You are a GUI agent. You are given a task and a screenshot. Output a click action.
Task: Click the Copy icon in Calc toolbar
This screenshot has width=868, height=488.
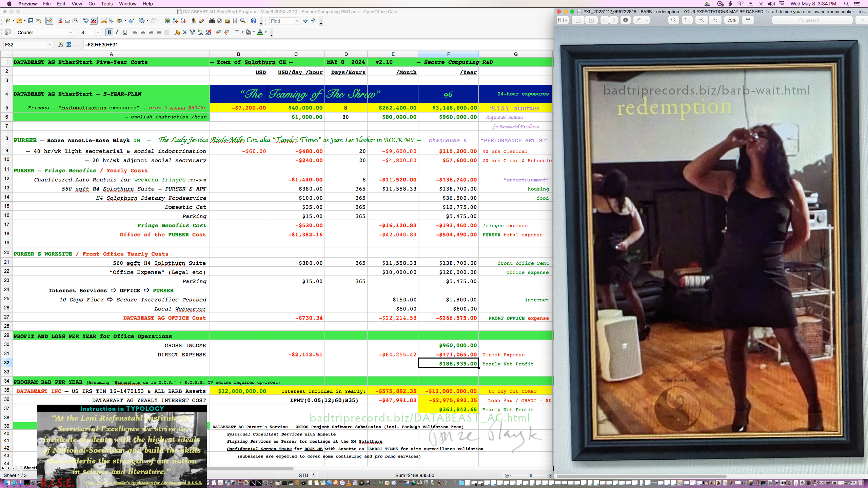point(112,21)
